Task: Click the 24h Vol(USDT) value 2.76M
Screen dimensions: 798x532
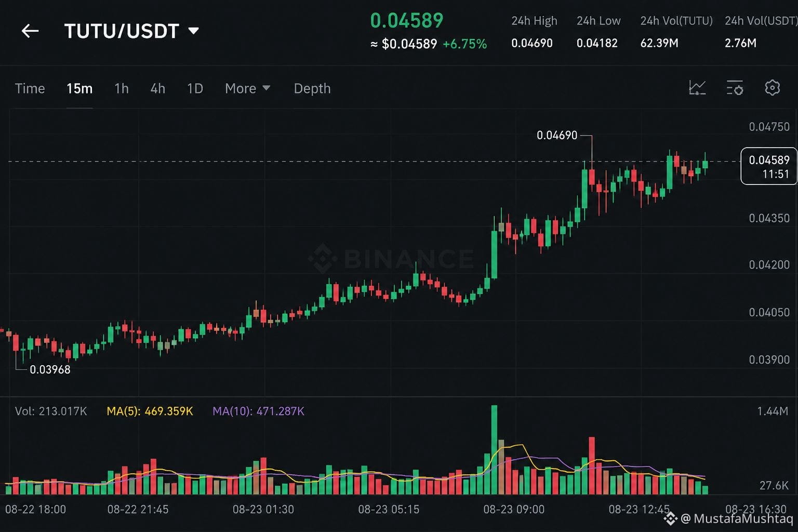Action: (740, 43)
